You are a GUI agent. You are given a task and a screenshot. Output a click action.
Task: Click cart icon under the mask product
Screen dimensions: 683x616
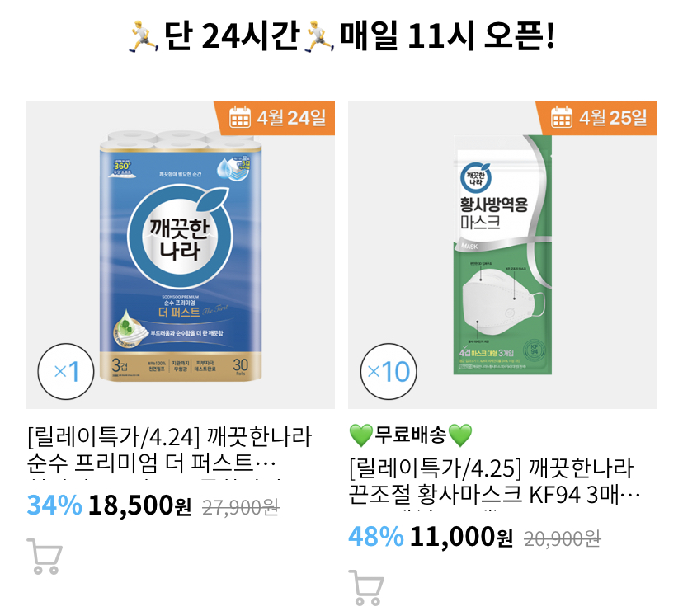pos(365,587)
